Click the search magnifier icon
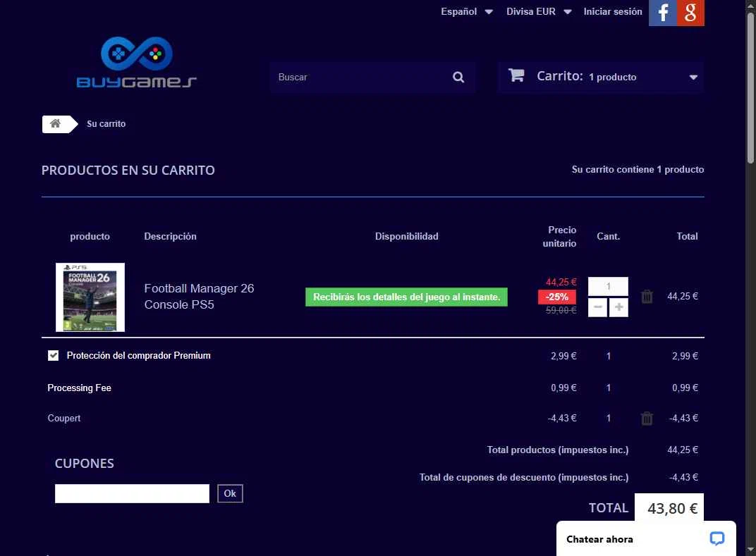 (x=458, y=77)
